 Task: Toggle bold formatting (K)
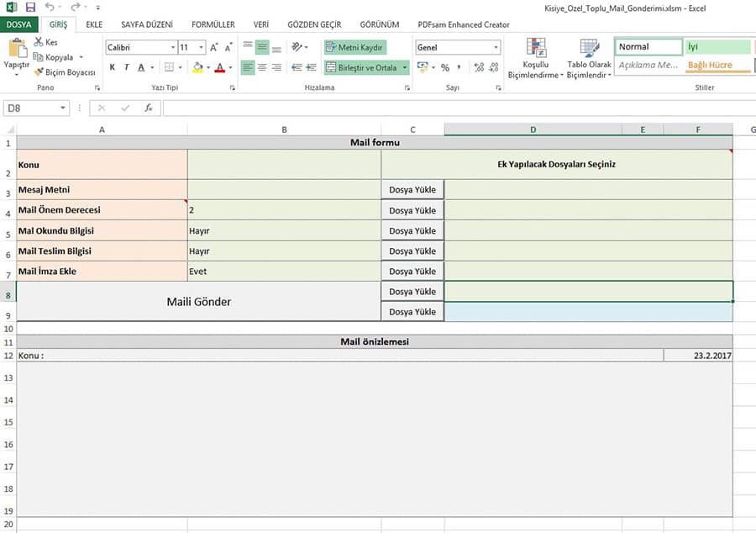113,67
